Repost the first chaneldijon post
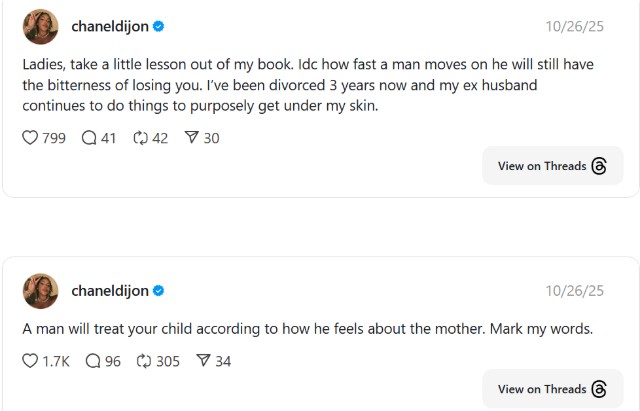This screenshot has height=411, width=640. (x=140, y=138)
